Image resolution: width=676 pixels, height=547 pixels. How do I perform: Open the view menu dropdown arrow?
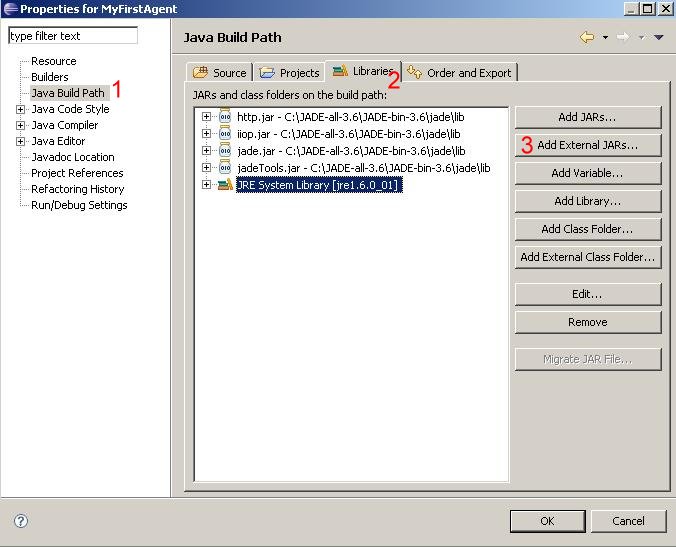pyautogui.click(x=658, y=38)
